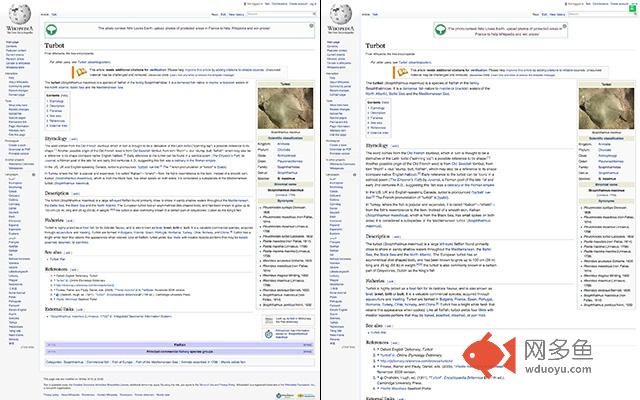640x400 pixels.
Task: Open language settings gear in right page sidebar
Action: pyautogui.click(x=355, y=175)
